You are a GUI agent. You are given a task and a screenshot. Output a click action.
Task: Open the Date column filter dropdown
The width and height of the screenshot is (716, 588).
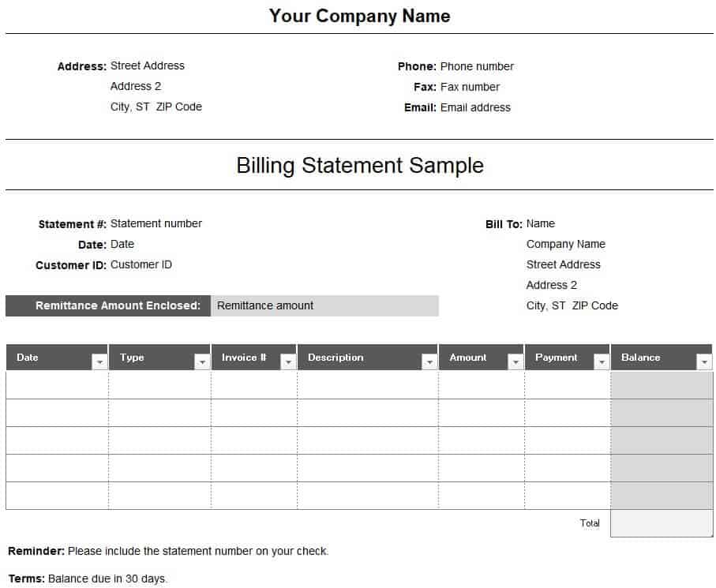click(99, 362)
